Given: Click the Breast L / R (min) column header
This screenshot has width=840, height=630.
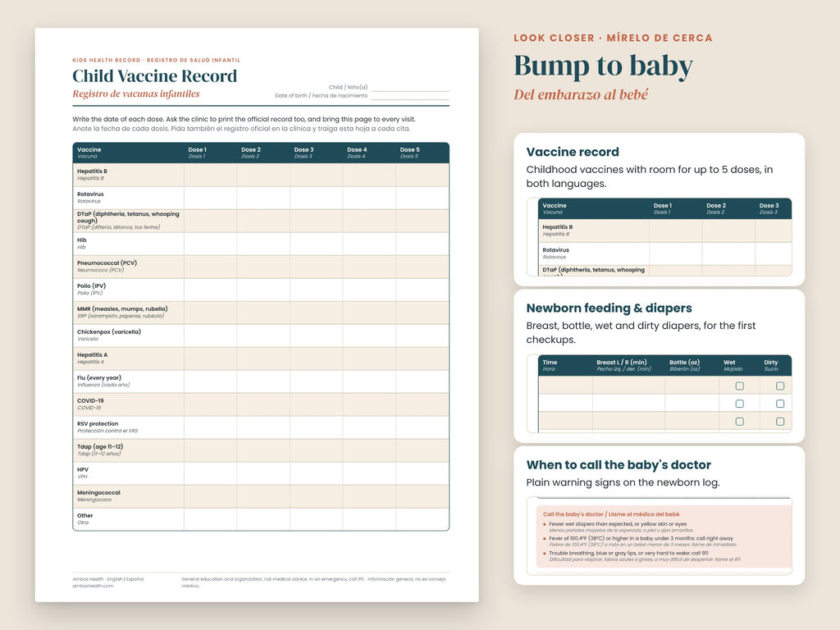Looking at the screenshot, I should (x=623, y=365).
